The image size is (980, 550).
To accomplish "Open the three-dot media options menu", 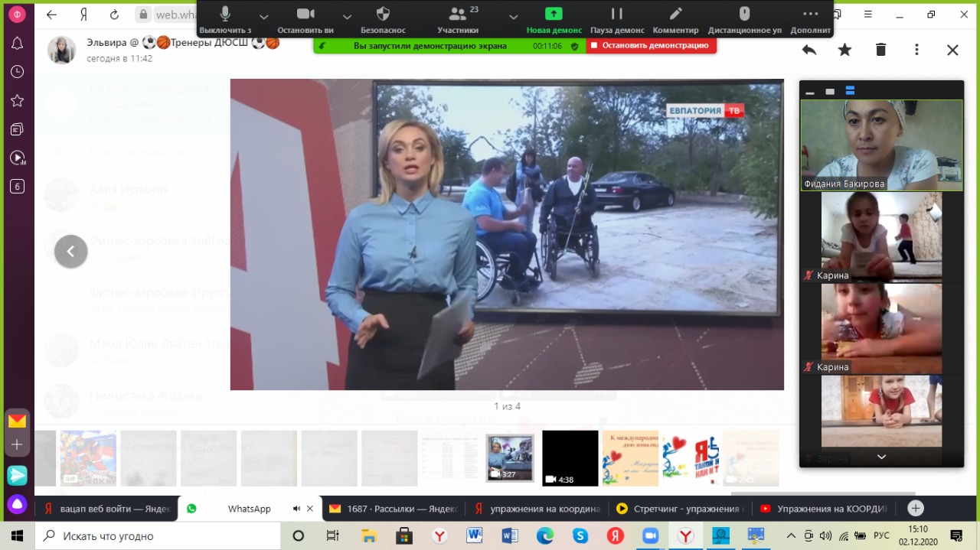I will tap(916, 50).
